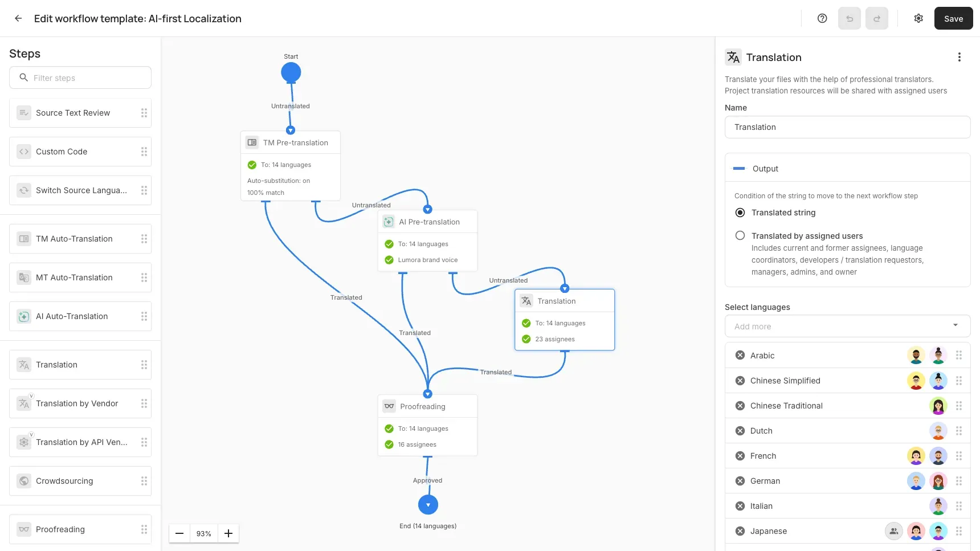Pick the Translation by Vendor step

(80, 403)
